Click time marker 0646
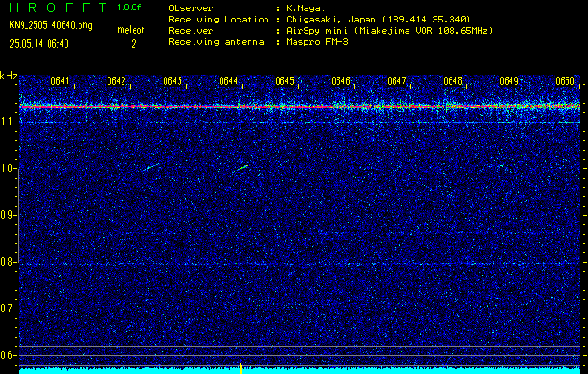The height and width of the screenshot is (374, 588). pyautogui.click(x=340, y=81)
